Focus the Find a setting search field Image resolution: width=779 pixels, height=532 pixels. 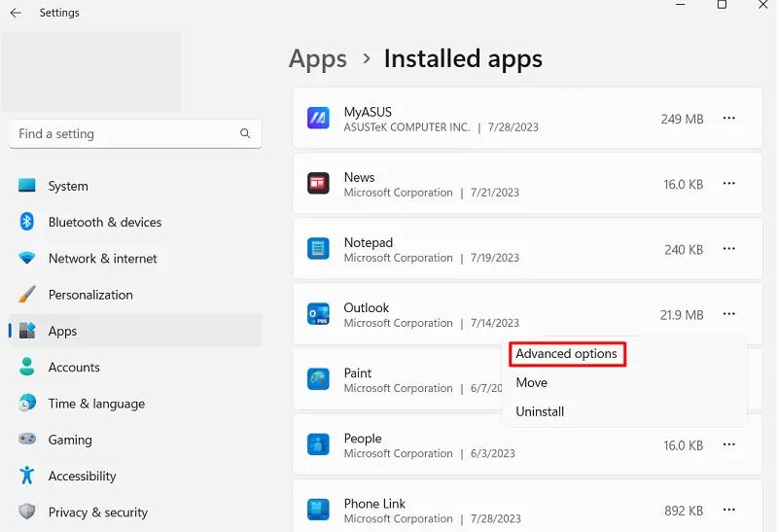[x=135, y=133]
